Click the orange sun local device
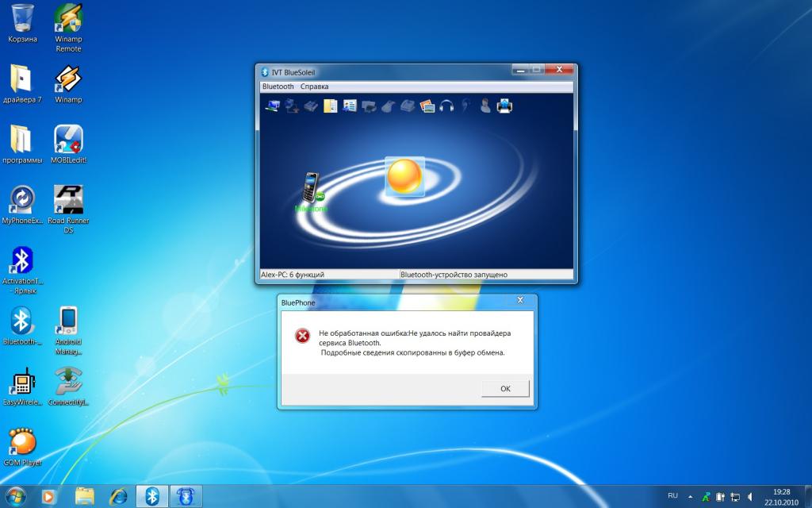The width and height of the screenshot is (812, 508). click(404, 176)
